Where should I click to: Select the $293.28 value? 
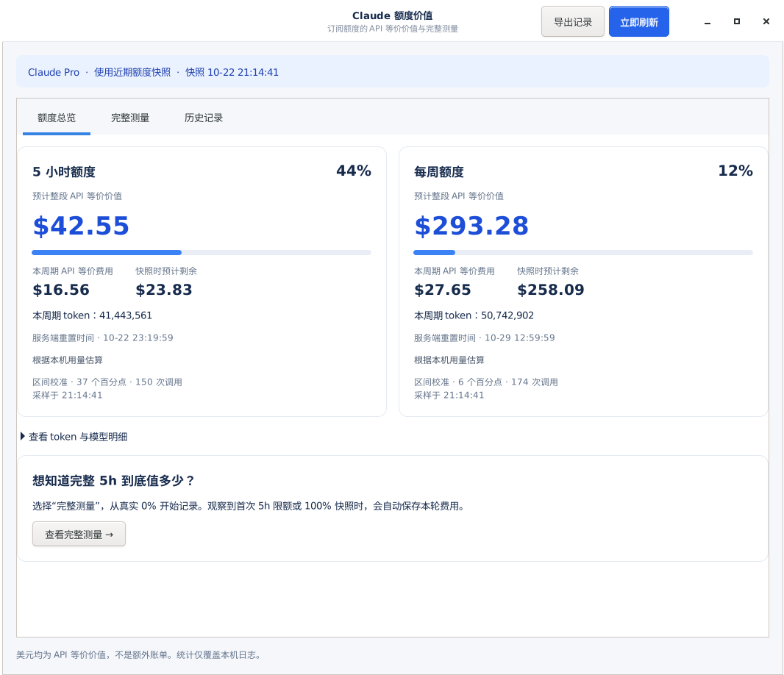[x=471, y=226]
